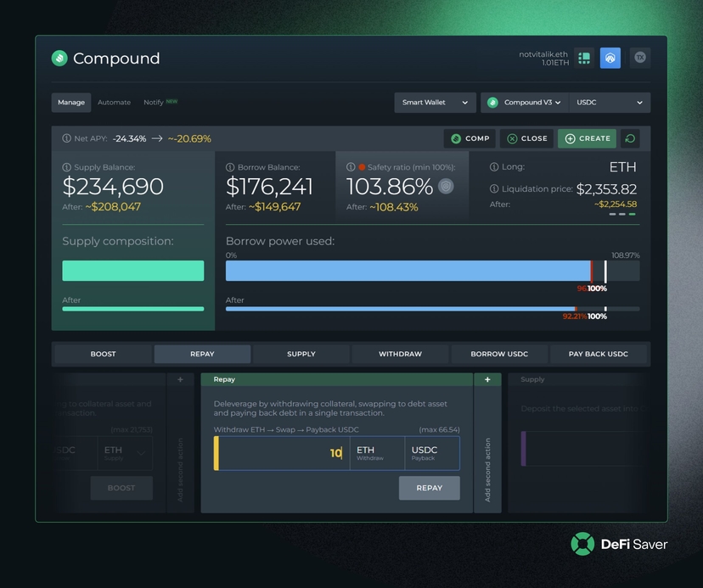Switch to the Automate tab
This screenshot has width=703, height=588.
(114, 103)
